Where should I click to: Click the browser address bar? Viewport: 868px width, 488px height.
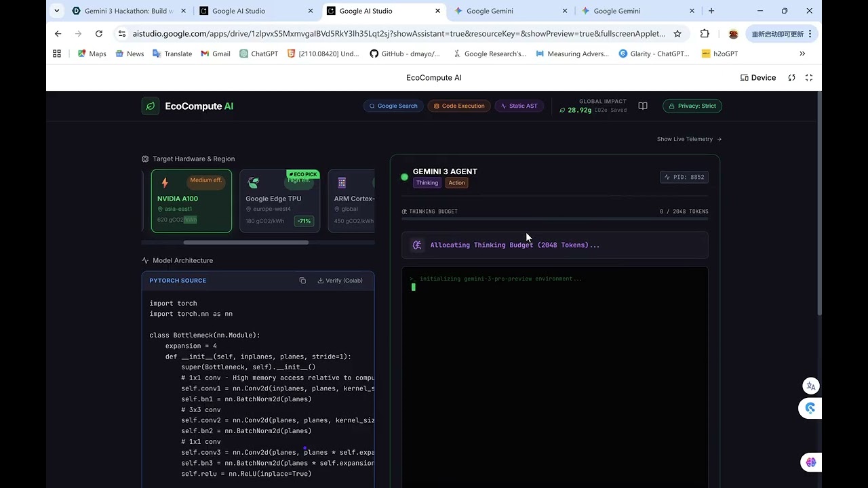point(399,34)
